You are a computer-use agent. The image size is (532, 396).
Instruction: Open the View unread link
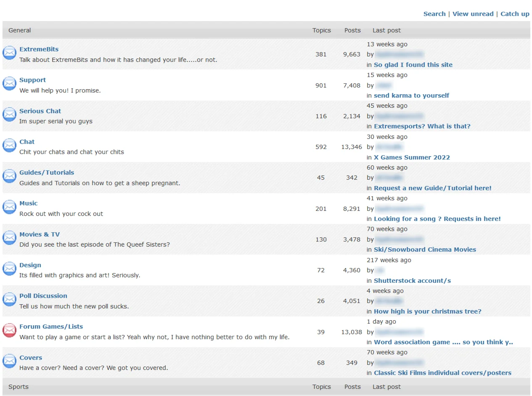[x=473, y=14]
